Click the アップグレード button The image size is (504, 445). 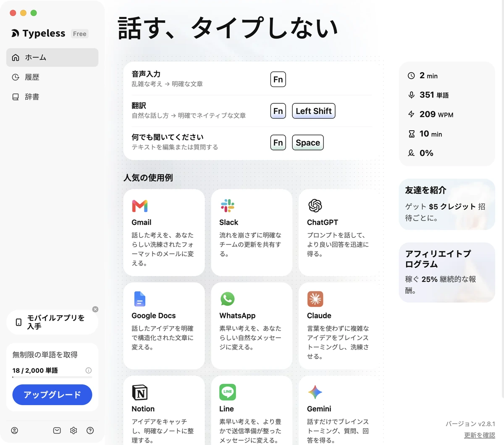click(52, 395)
